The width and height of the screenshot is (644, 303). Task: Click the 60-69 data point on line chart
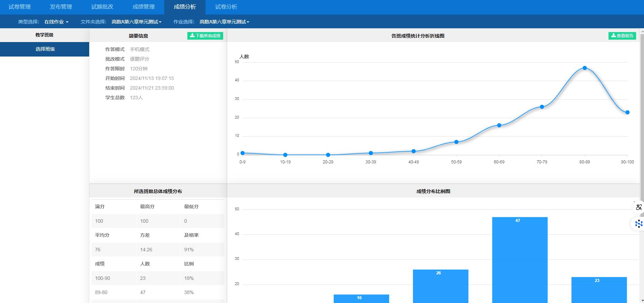pos(499,125)
